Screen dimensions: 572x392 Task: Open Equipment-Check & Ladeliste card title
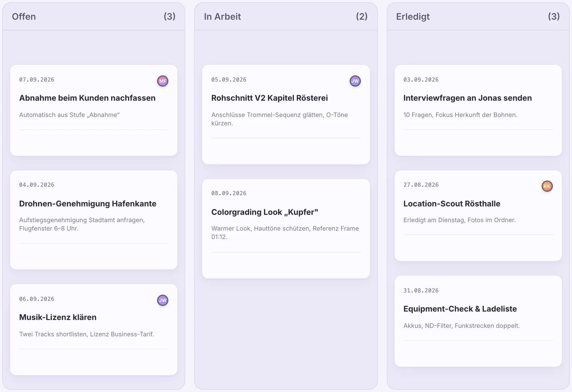click(460, 309)
